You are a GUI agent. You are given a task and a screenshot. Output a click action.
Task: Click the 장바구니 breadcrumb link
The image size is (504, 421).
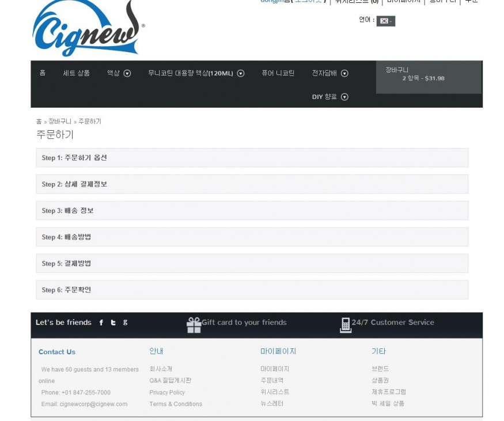click(x=60, y=122)
